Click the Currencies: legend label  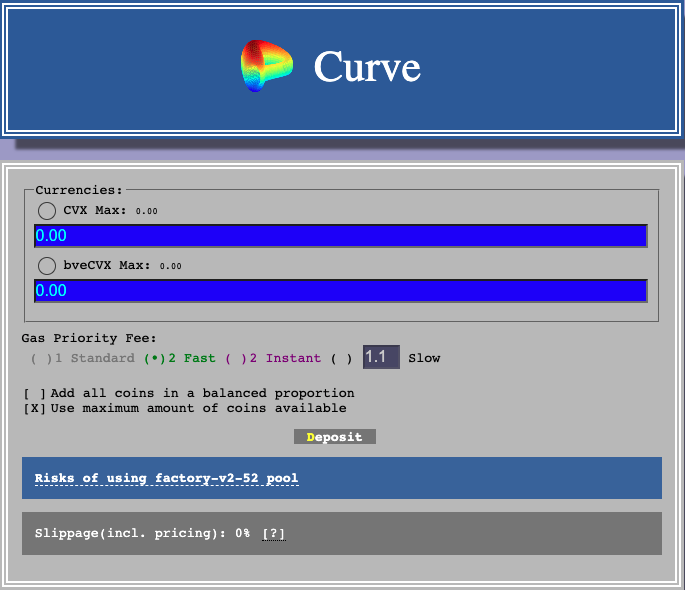[x=79, y=190]
